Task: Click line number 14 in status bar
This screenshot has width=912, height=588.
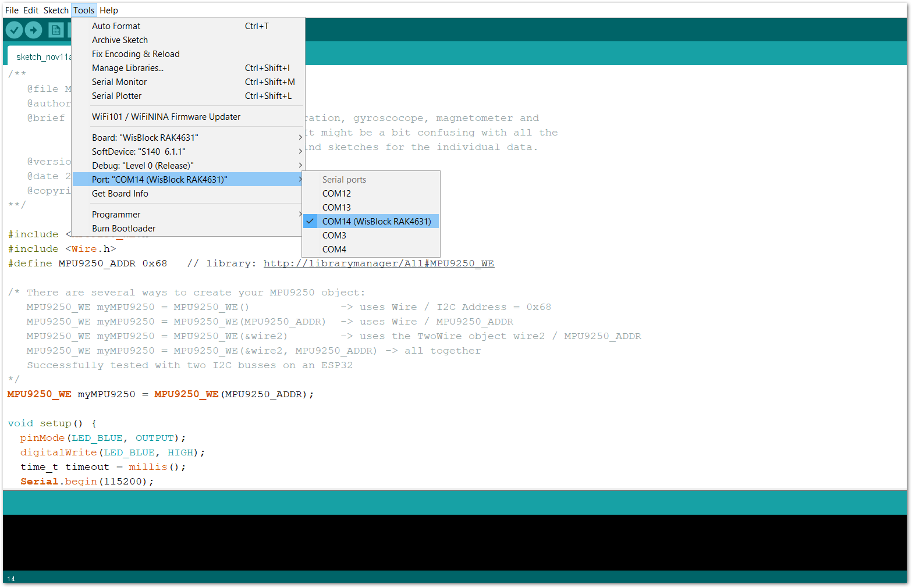Action: click(x=11, y=579)
